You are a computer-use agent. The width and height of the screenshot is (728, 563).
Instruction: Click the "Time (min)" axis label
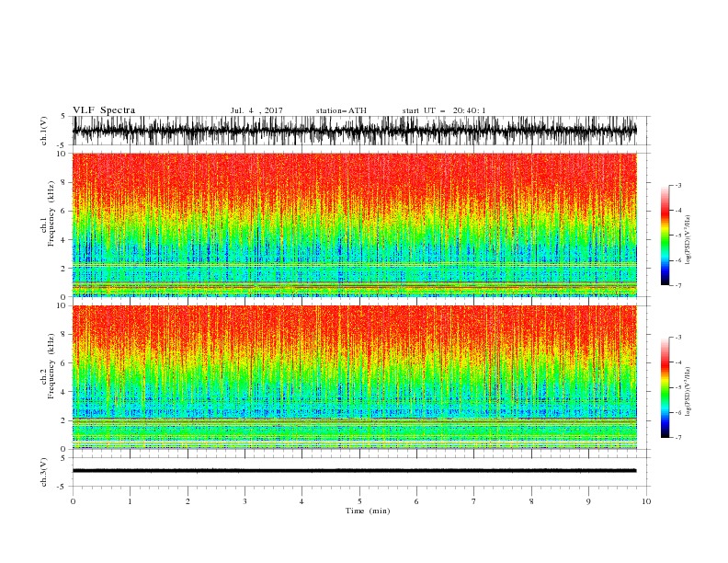pos(368,511)
